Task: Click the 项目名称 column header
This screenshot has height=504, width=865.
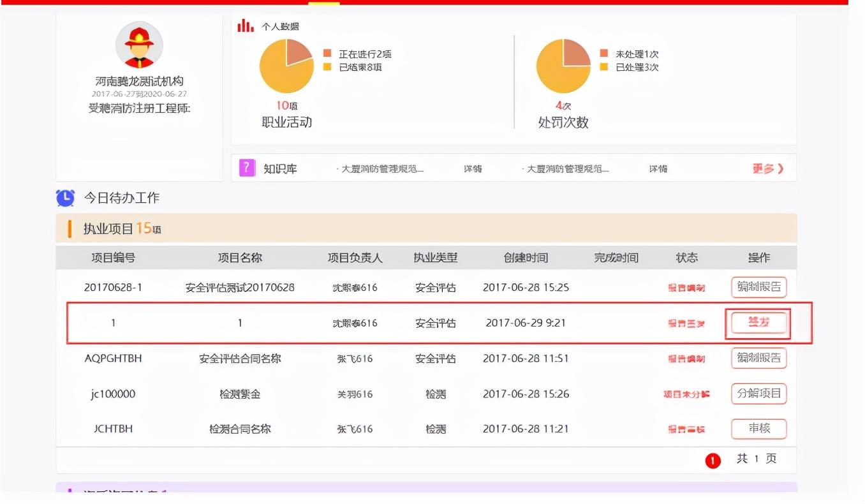Action: [240, 258]
